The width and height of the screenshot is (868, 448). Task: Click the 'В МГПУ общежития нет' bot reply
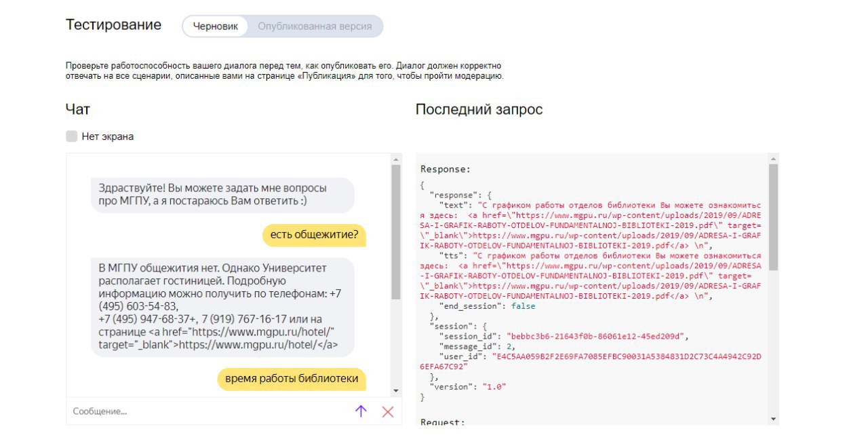click(x=222, y=307)
